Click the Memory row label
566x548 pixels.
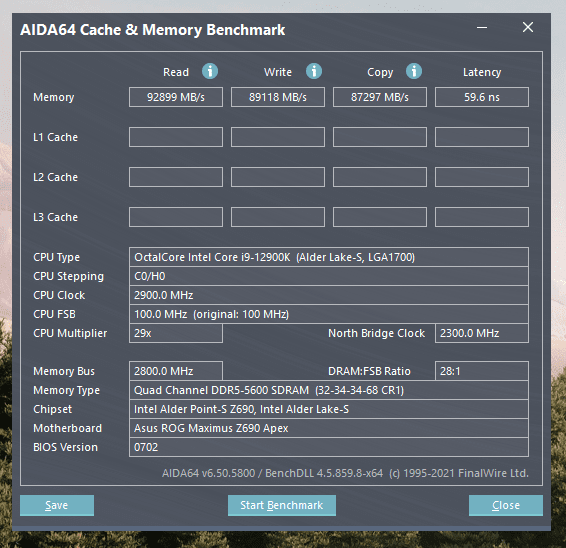(53, 97)
